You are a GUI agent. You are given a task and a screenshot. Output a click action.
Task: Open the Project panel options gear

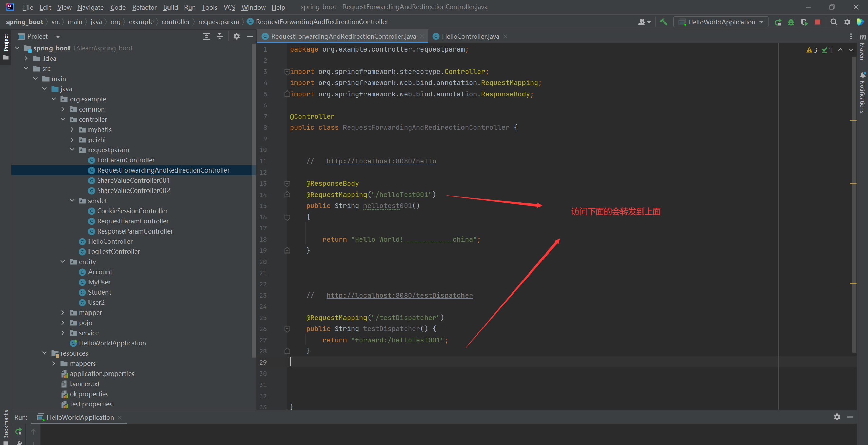click(x=236, y=36)
